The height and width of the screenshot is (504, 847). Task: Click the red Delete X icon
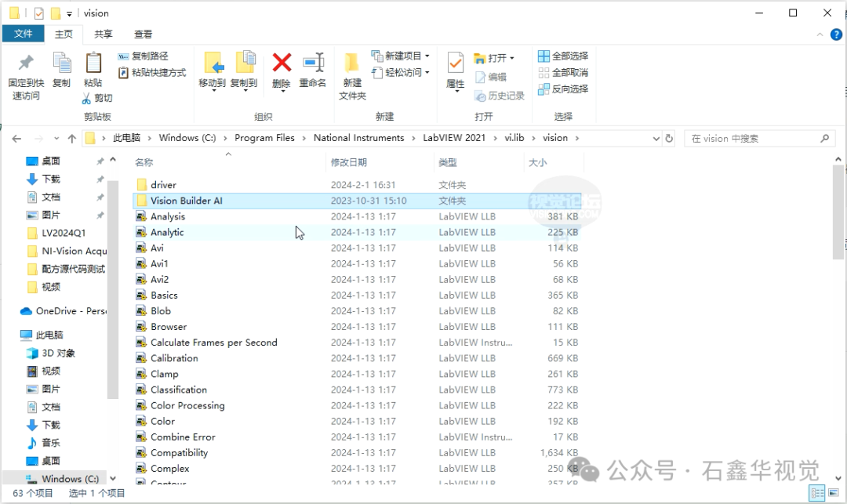pos(282,63)
